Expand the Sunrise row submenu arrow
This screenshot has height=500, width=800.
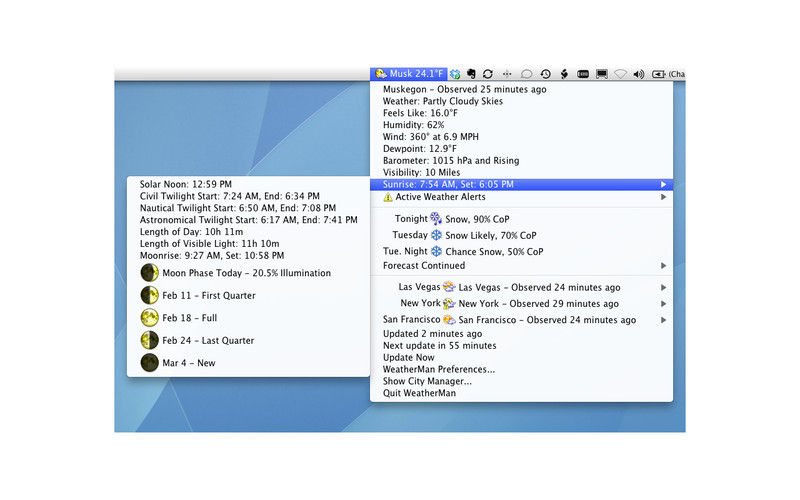663,184
